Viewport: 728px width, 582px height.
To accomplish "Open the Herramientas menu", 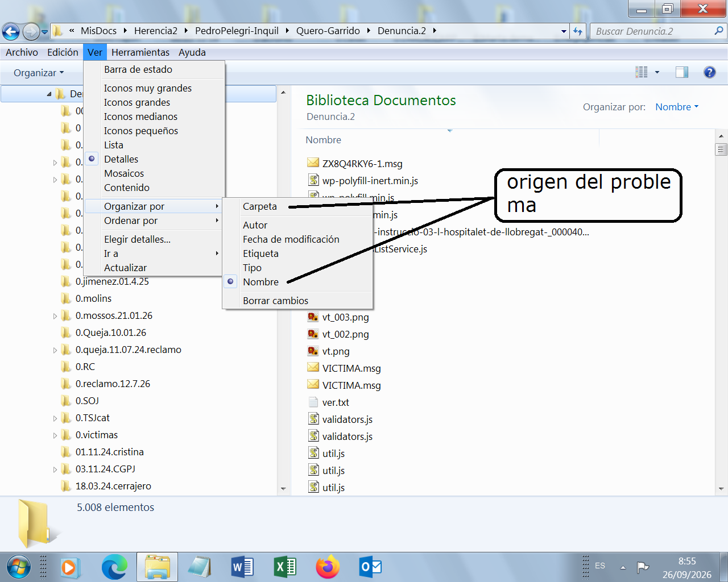I will 140,52.
